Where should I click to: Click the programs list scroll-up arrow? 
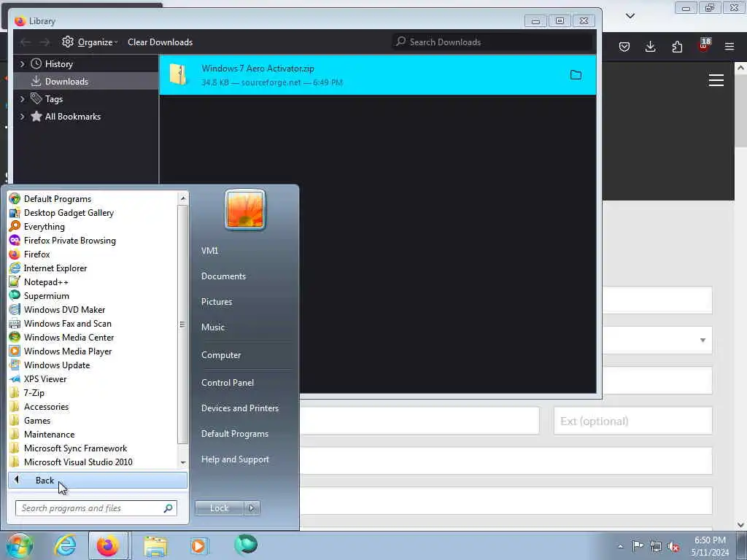tap(183, 198)
